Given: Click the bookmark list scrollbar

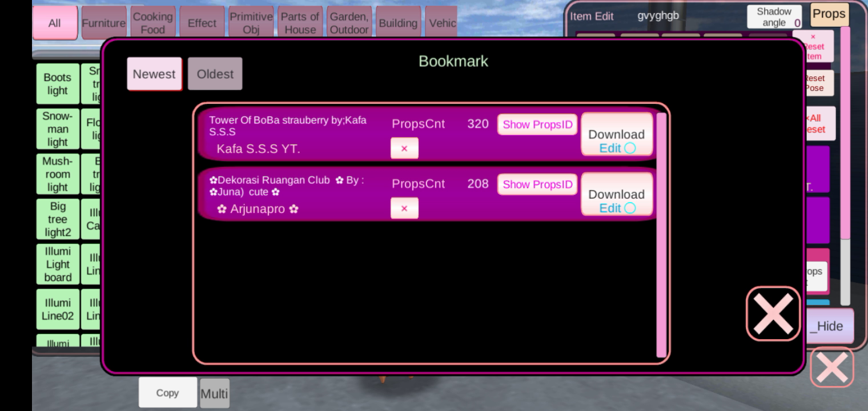Looking at the screenshot, I should pyautogui.click(x=661, y=234).
